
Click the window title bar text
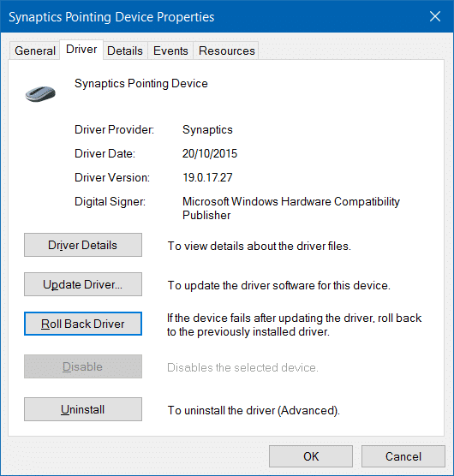point(111,17)
